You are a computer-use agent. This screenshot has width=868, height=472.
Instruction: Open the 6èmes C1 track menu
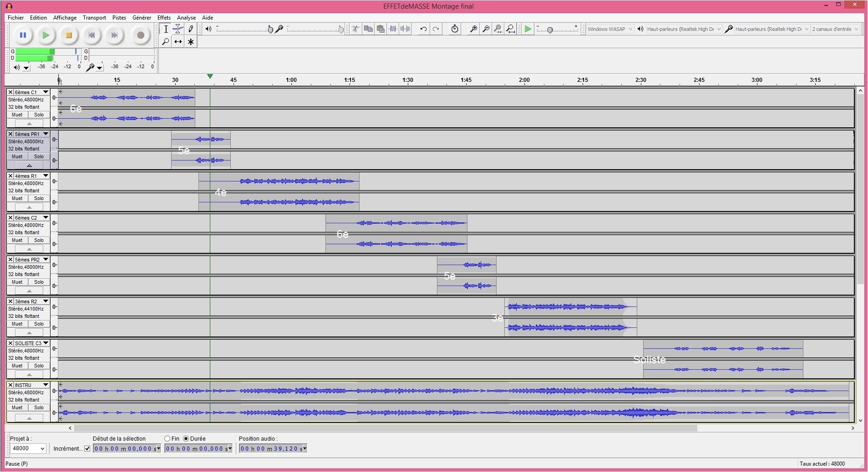click(46, 92)
